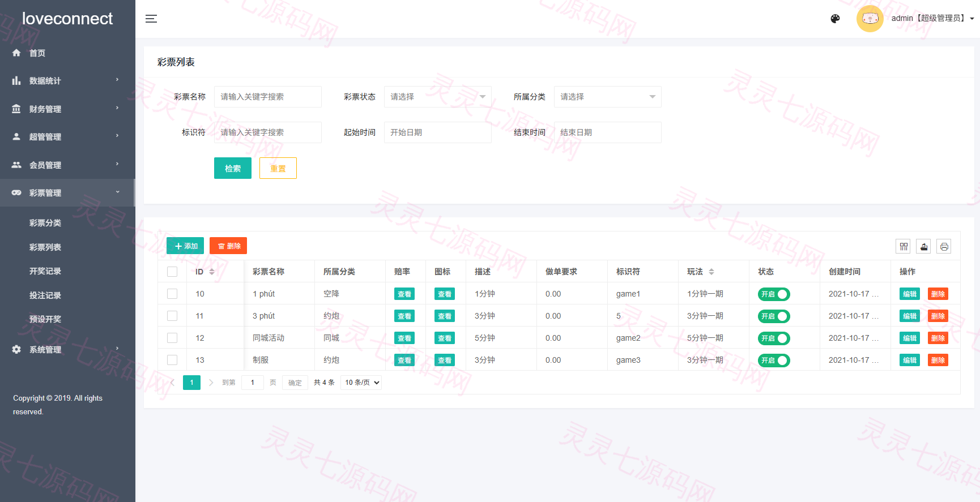Toggle the 开启 switch for 3 phút

pos(774,316)
